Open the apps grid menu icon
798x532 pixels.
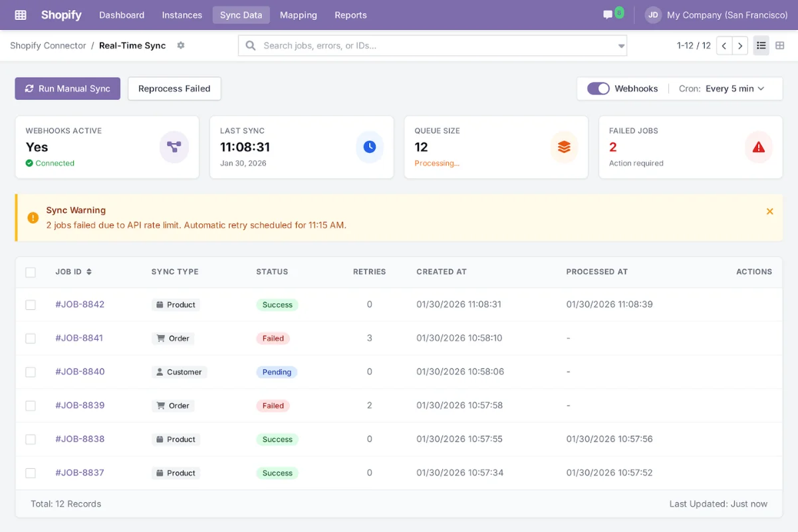coord(21,15)
